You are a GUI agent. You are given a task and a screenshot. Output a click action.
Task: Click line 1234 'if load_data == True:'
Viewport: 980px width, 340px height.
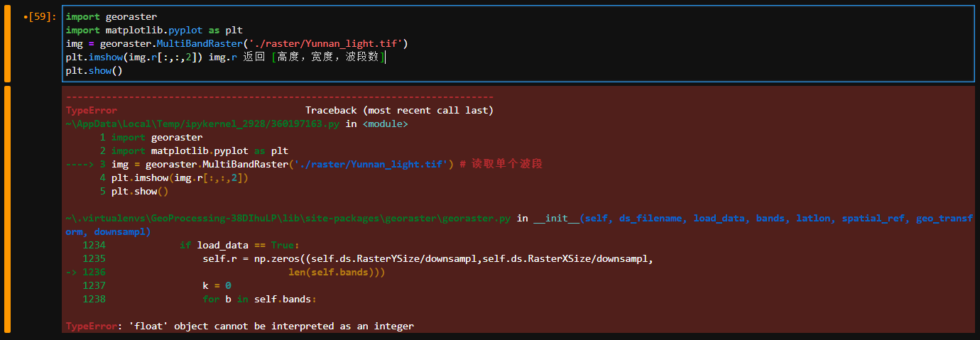click(x=240, y=246)
